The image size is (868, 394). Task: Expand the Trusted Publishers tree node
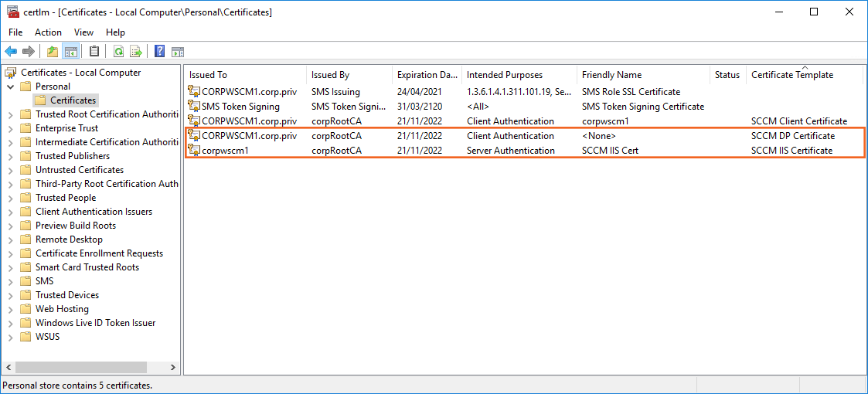[x=11, y=156]
